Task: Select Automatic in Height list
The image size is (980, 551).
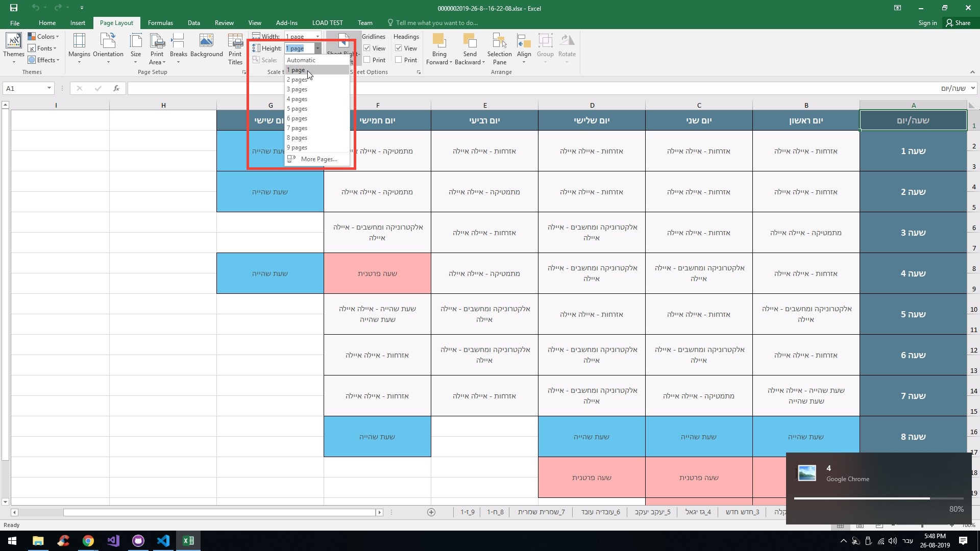Action: click(317, 60)
